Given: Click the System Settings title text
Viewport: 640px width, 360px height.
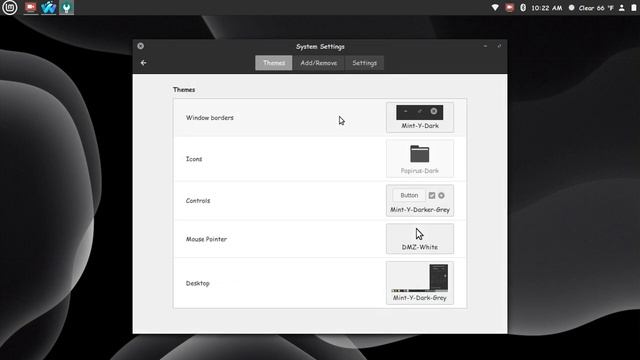Looking at the screenshot, I should click(x=320, y=47).
